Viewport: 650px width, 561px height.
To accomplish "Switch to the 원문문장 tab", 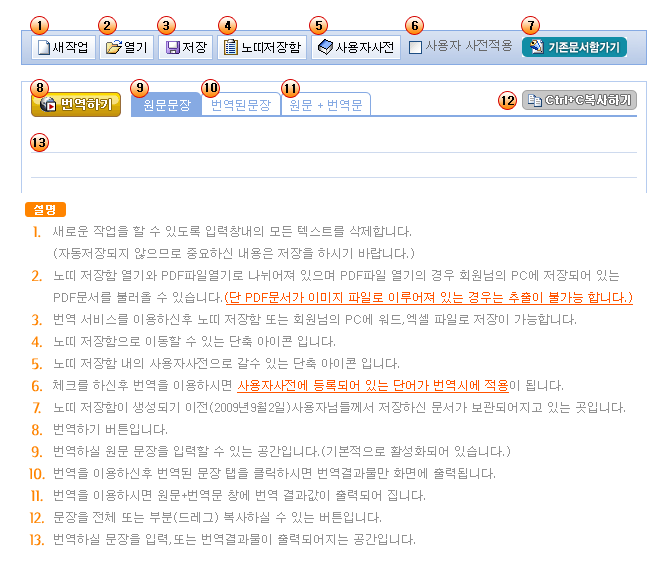I will tap(166, 104).
